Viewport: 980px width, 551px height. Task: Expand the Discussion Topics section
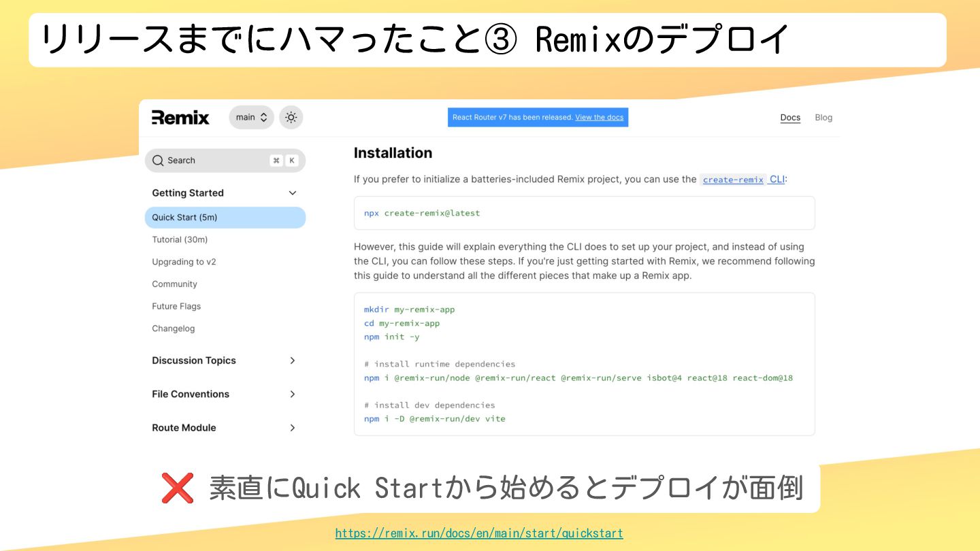pos(293,361)
